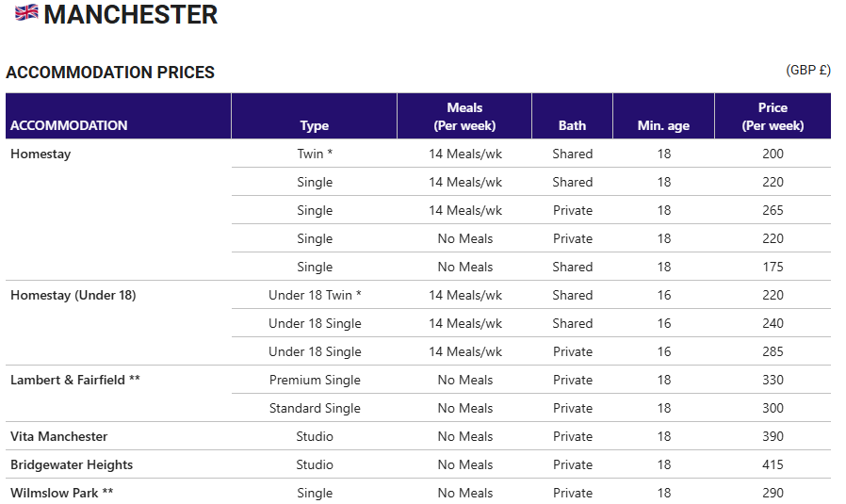Select the Homestay accommodation row label
Screen dimensions: 846x504
41,154
